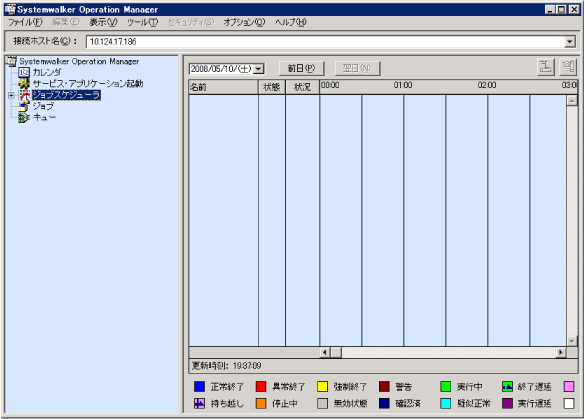Click the yellow 強制終了 legend swatch
This screenshot has height=419, width=585.
tap(322, 387)
